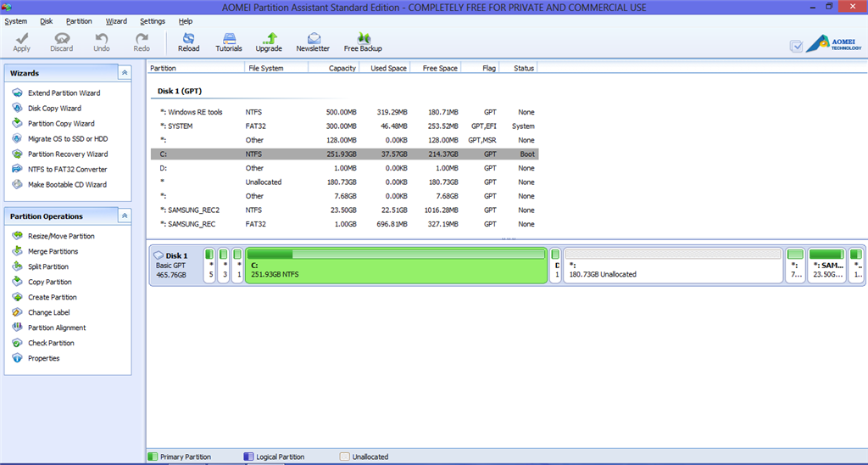
Task: Click the Upgrade toolbar icon
Action: [x=269, y=38]
